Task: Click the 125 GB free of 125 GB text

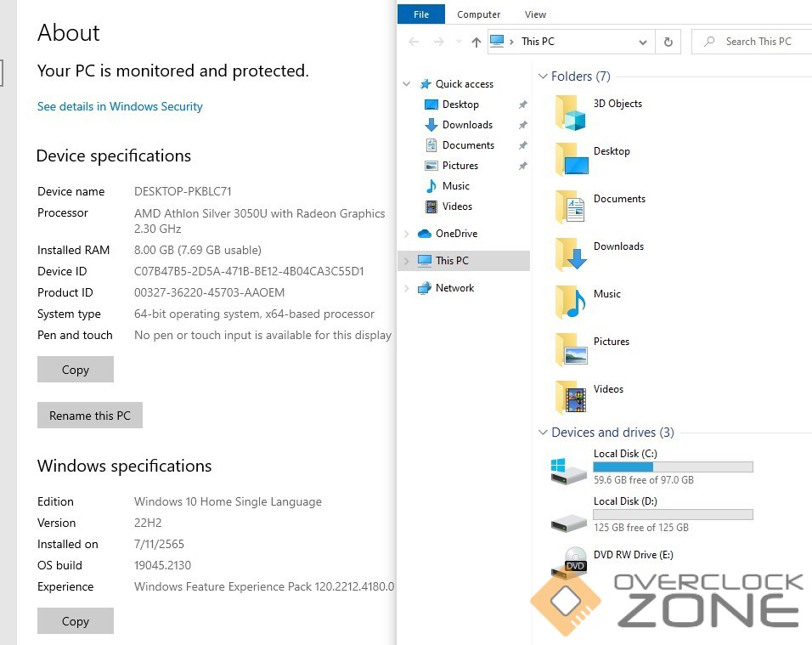Action: [640, 528]
